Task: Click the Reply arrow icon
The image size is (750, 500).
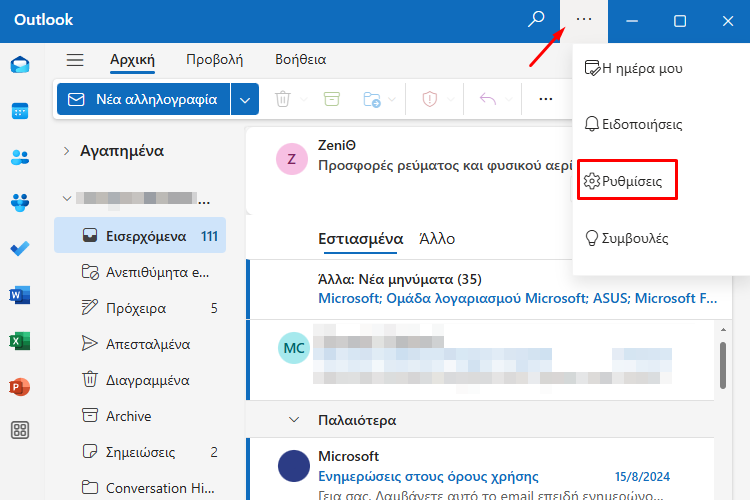Action: [487, 99]
